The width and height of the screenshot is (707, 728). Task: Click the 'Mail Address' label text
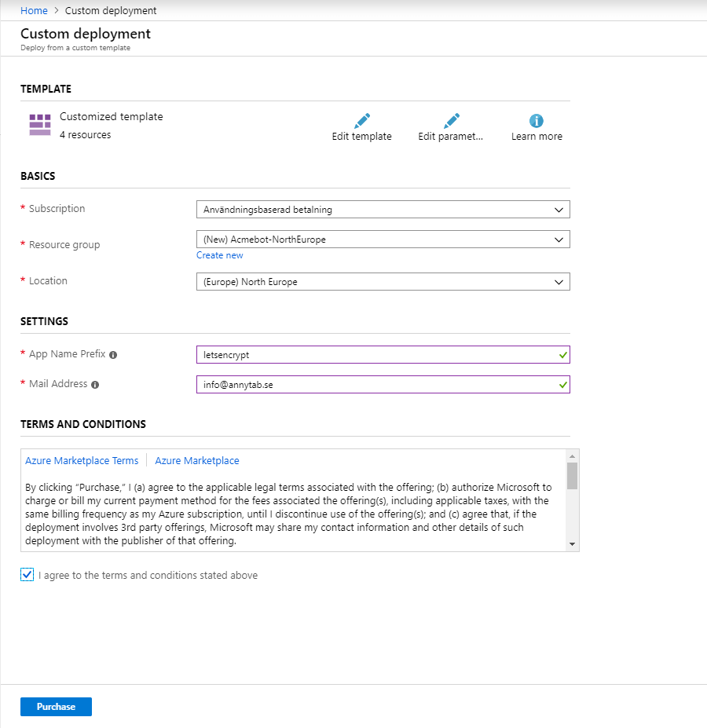click(x=58, y=383)
